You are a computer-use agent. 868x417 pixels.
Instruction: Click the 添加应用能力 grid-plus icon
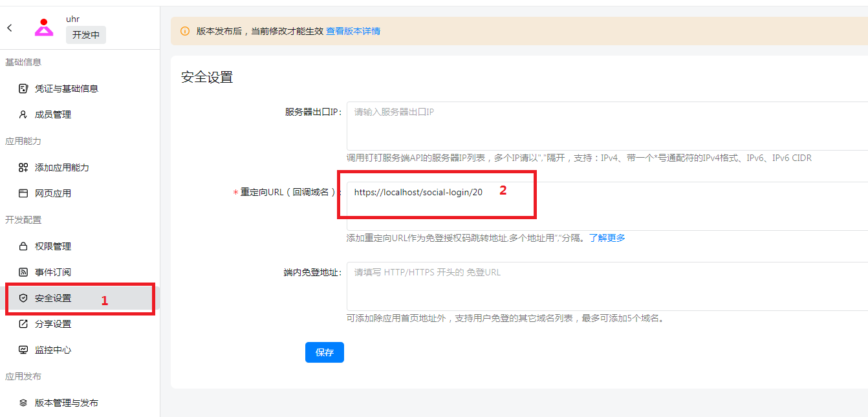coord(23,167)
